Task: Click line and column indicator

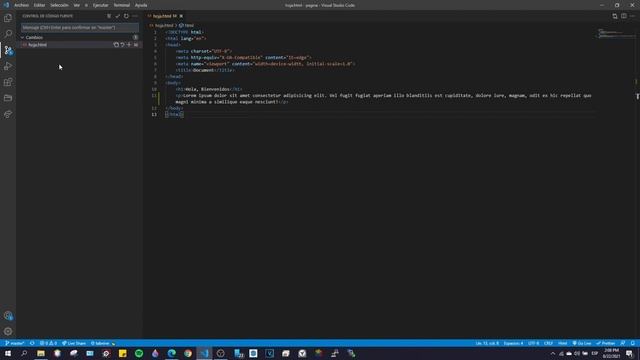Action: click(487, 343)
